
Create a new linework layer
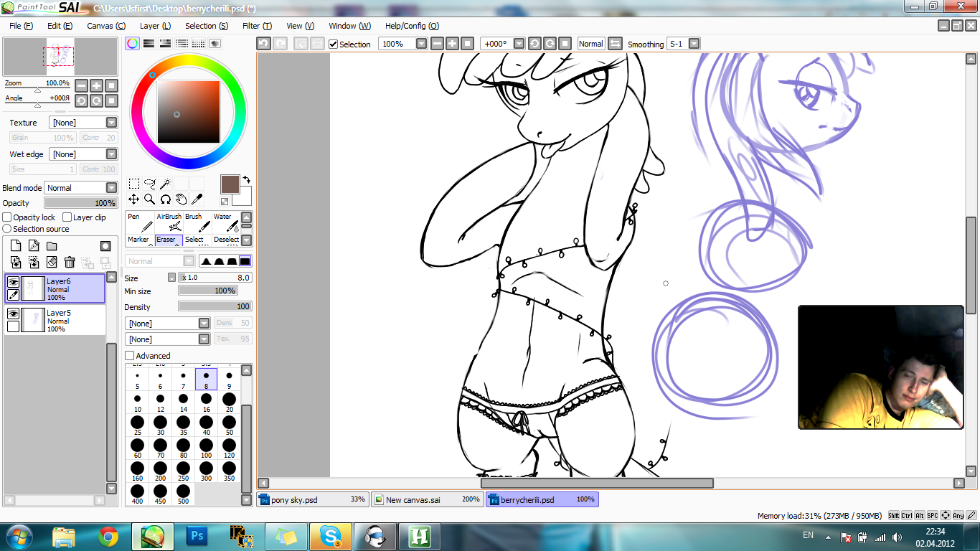point(34,246)
